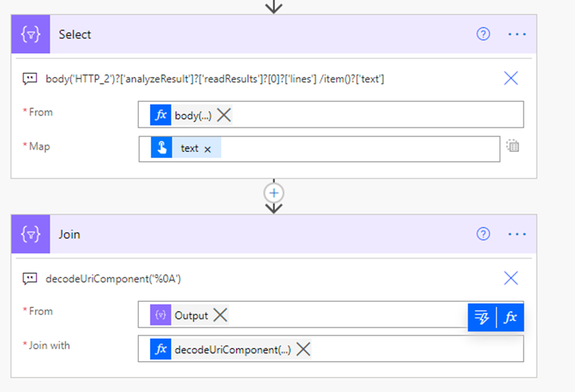Click the Select action comment text body('HTTP_2')

pyautogui.click(x=215, y=79)
